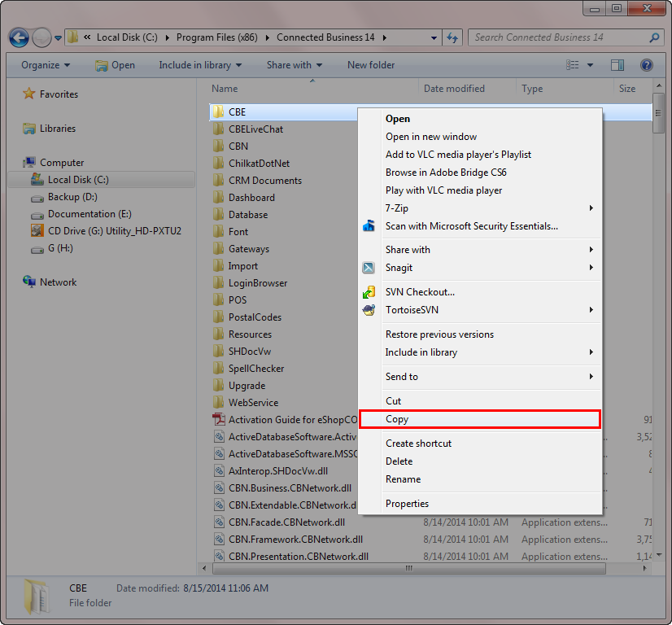Expand the Include in library toolbar dropdown
The image size is (672, 625).
200,65
